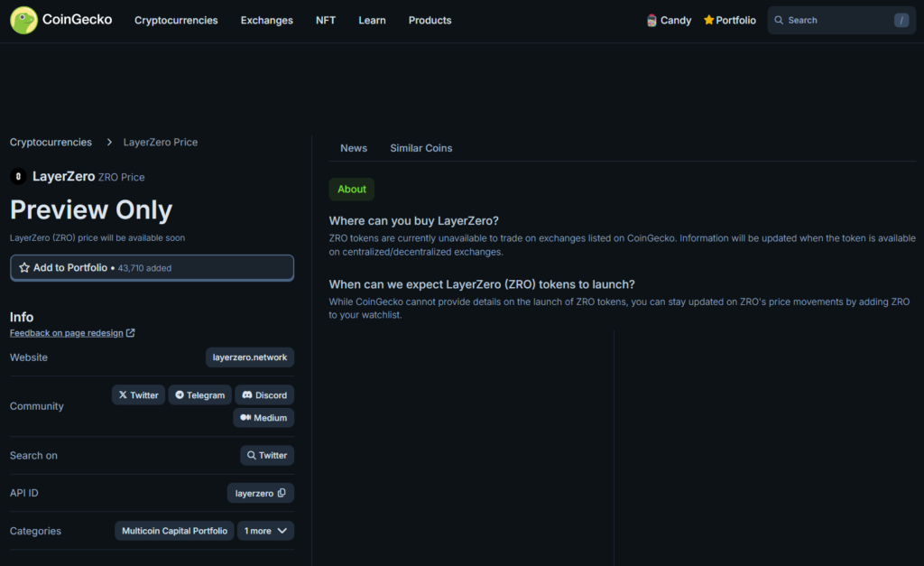Open the Twitter community button
Screen dimensions: 924x566
[x=138, y=395]
